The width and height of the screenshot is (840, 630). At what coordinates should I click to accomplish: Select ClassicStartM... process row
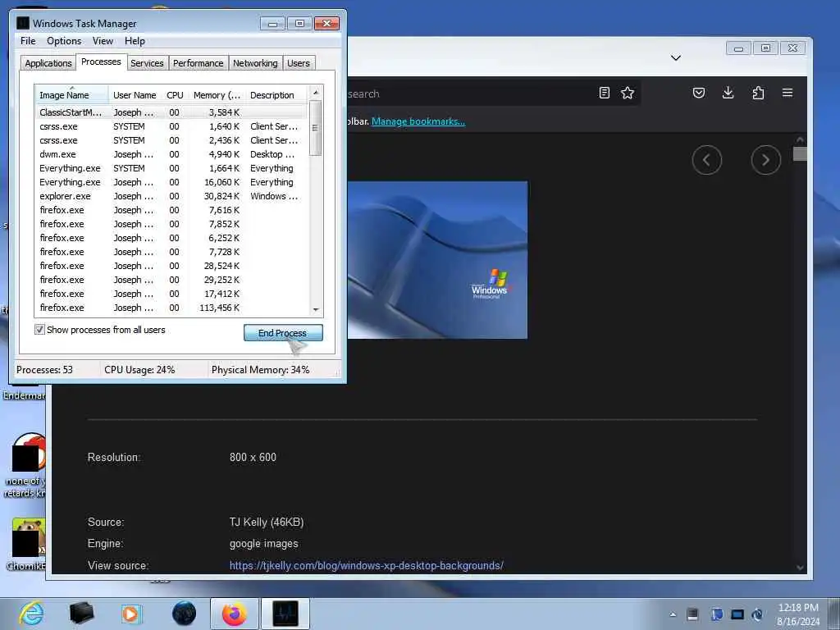(171, 112)
